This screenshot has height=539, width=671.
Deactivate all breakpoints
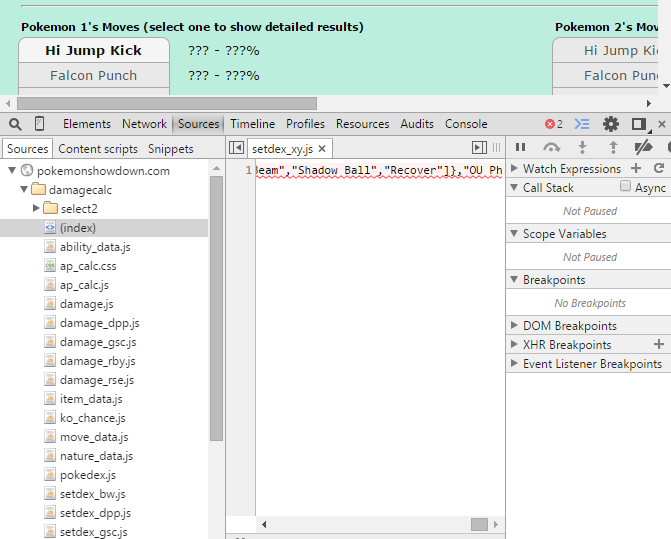point(644,148)
